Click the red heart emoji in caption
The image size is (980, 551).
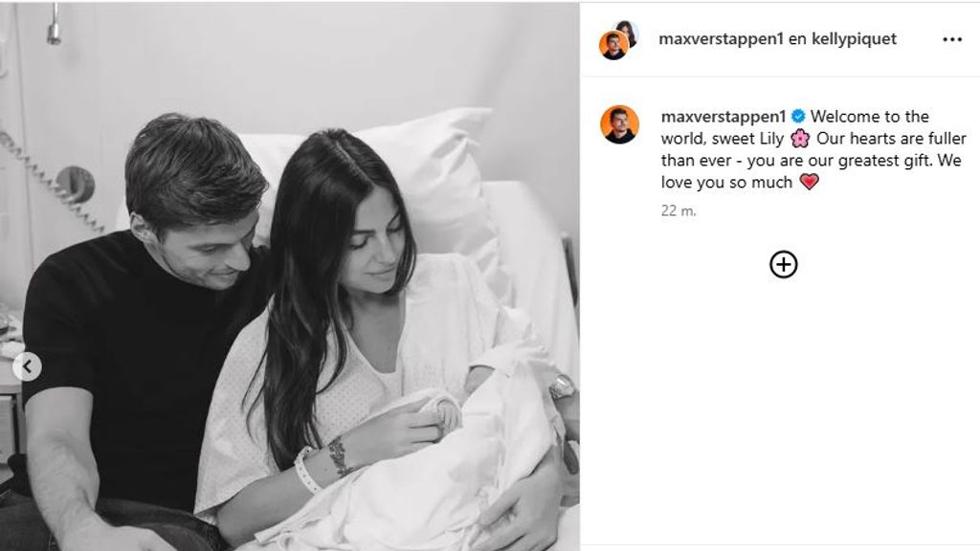[x=810, y=182]
